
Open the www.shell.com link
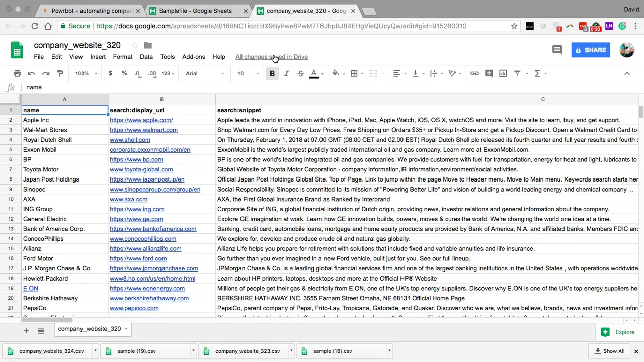(x=130, y=140)
